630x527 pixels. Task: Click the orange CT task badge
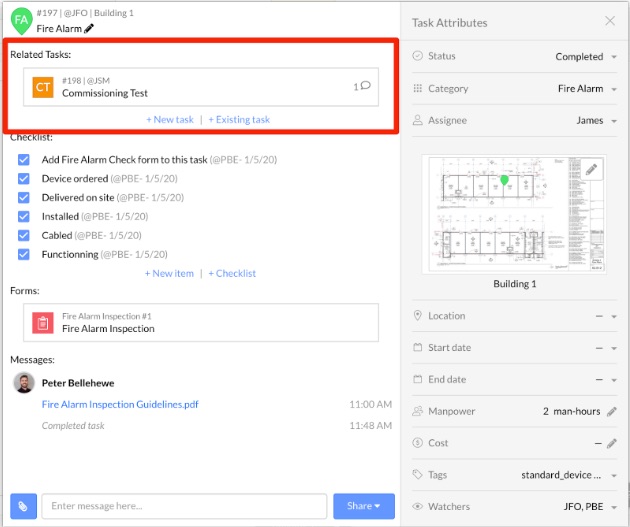point(43,87)
